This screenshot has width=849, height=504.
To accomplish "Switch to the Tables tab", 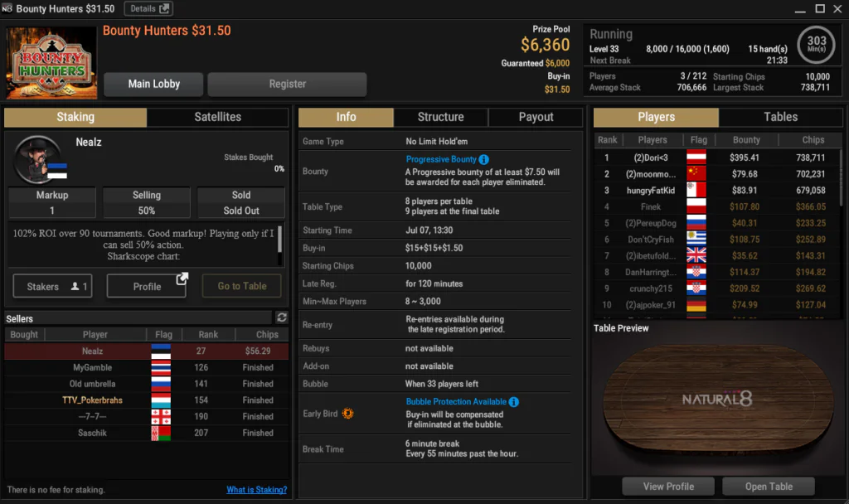I will (x=780, y=117).
